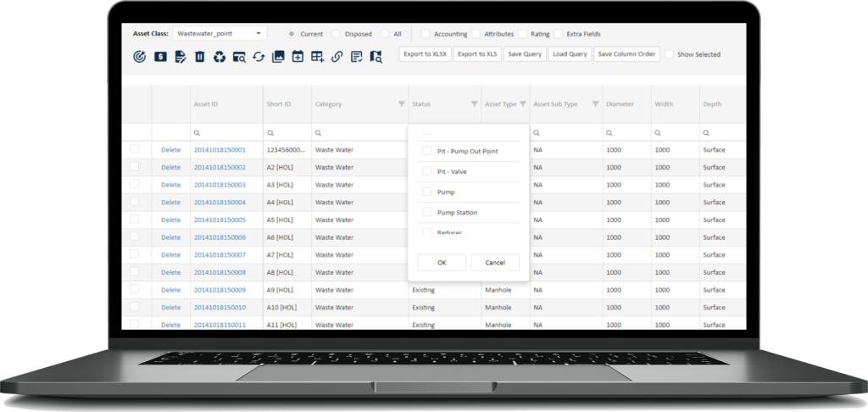The image size is (868, 412).
Task: Check the Pump Station filter option
Action: [427, 212]
